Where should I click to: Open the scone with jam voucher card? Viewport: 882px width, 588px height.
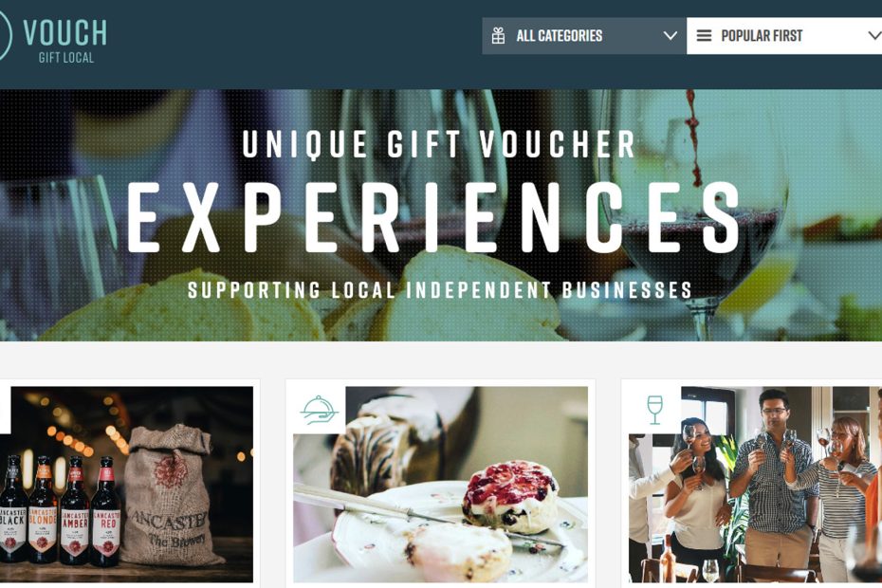click(440, 485)
